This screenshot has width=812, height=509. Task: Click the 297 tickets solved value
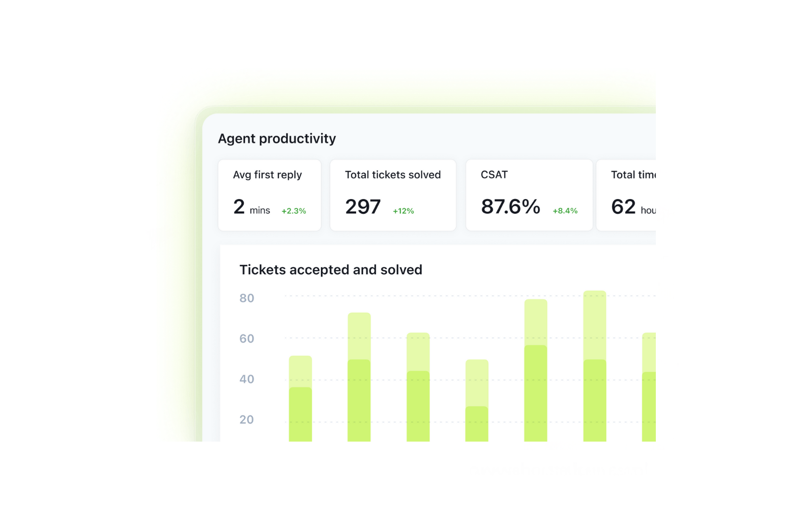362,207
